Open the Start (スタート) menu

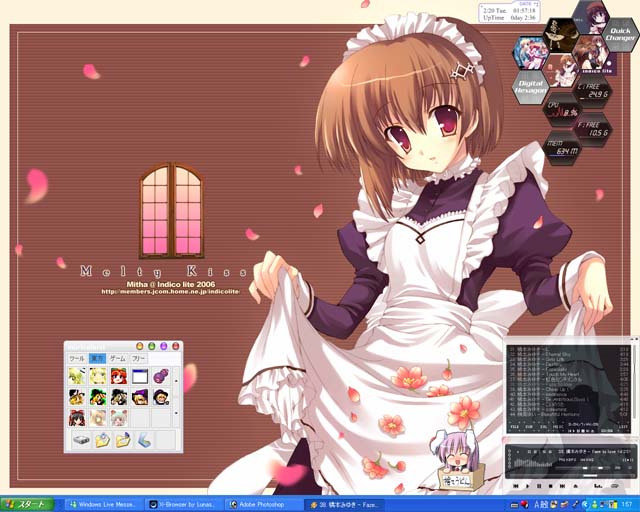coord(27,505)
